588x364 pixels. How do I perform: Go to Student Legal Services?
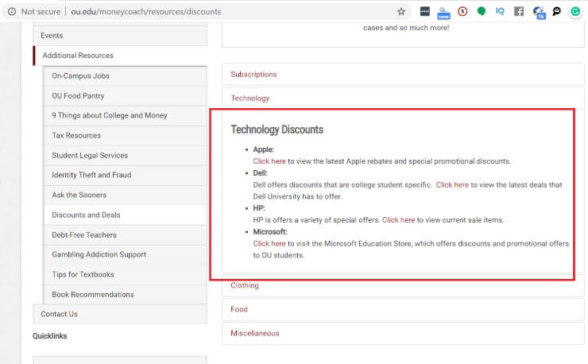pos(126,155)
